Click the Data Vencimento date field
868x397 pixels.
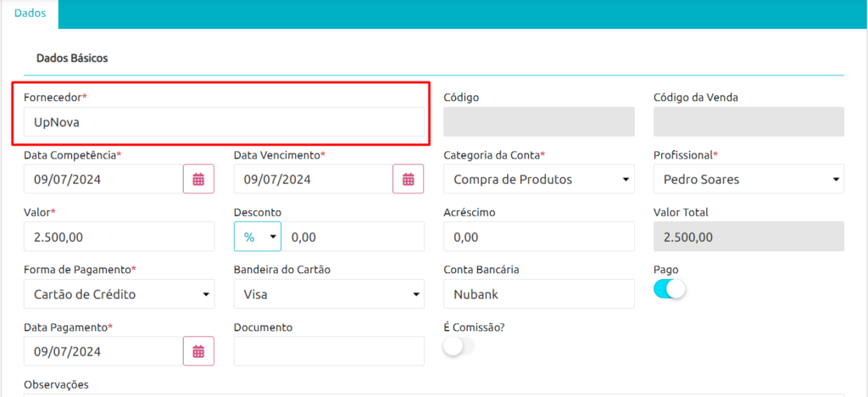click(x=314, y=179)
